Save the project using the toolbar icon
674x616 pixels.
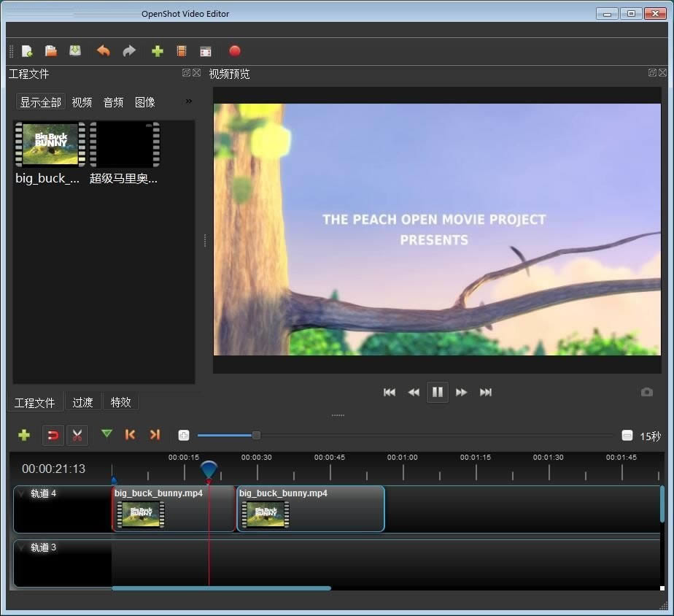tap(75, 51)
